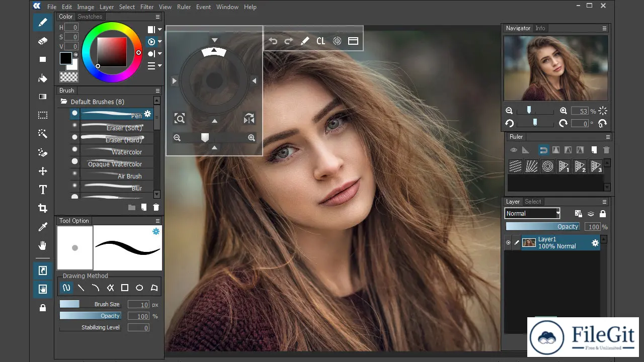Select the perspective ruler numbered 3
Image resolution: width=644 pixels, height=362 pixels.
[x=596, y=166]
